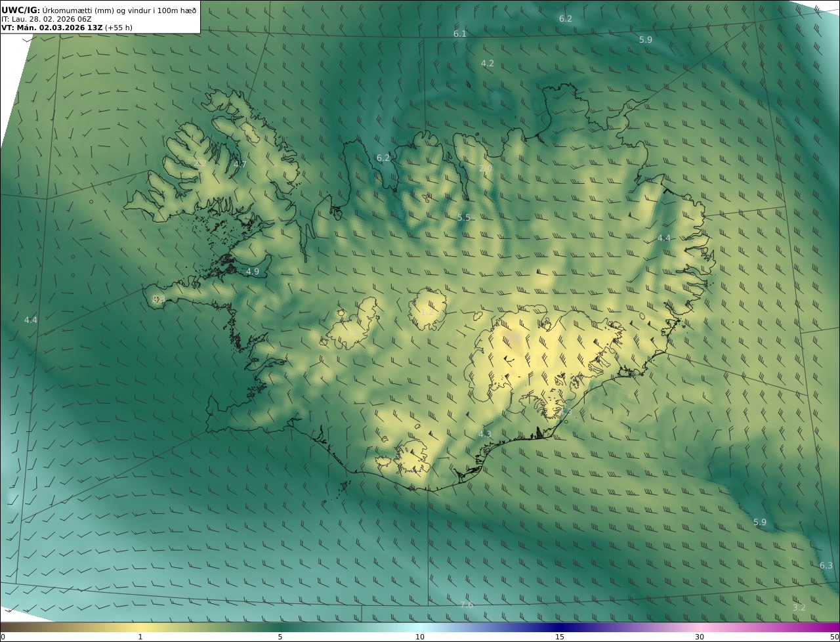Pick the pink colorbar segment above tick 30
The width and height of the screenshot is (840, 642).
point(700,627)
